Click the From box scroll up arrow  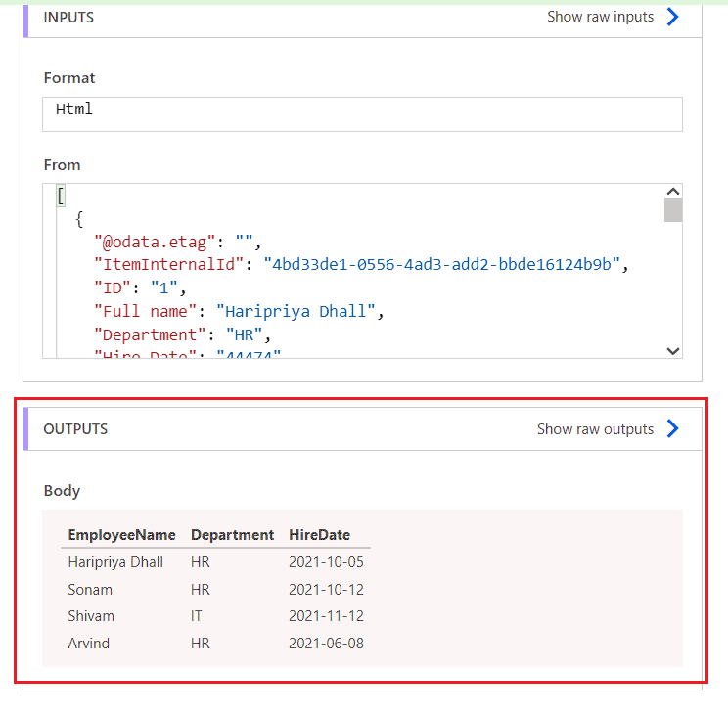[x=673, y=192]
